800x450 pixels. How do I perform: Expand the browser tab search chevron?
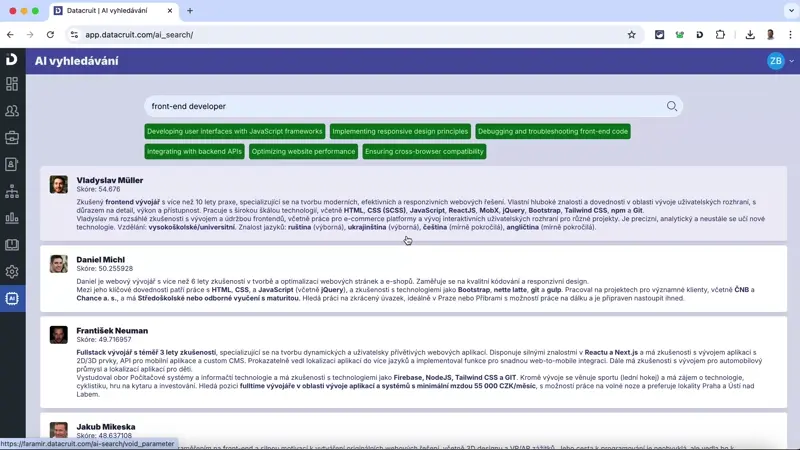[786, 10]
